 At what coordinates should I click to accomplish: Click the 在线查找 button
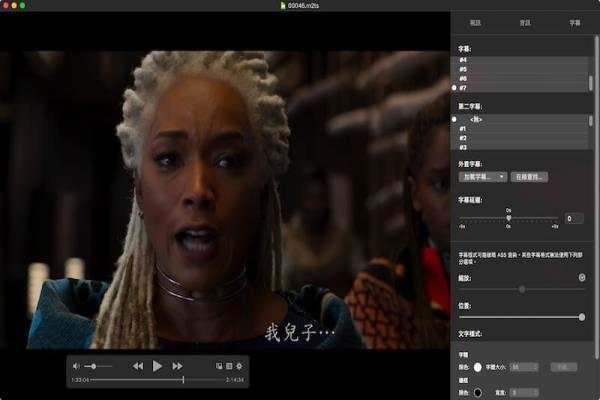pos(529,177)
